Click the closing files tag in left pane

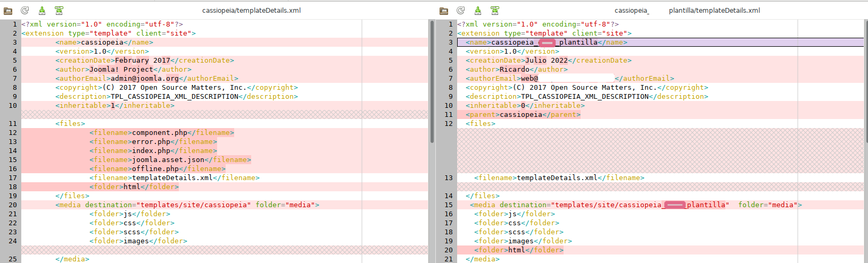(72, 196)
